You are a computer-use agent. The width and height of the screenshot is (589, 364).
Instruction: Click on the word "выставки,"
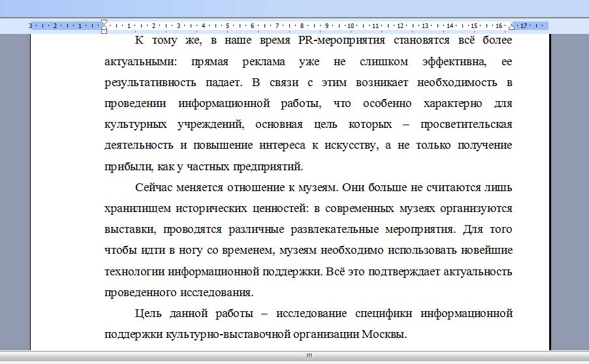131,229
